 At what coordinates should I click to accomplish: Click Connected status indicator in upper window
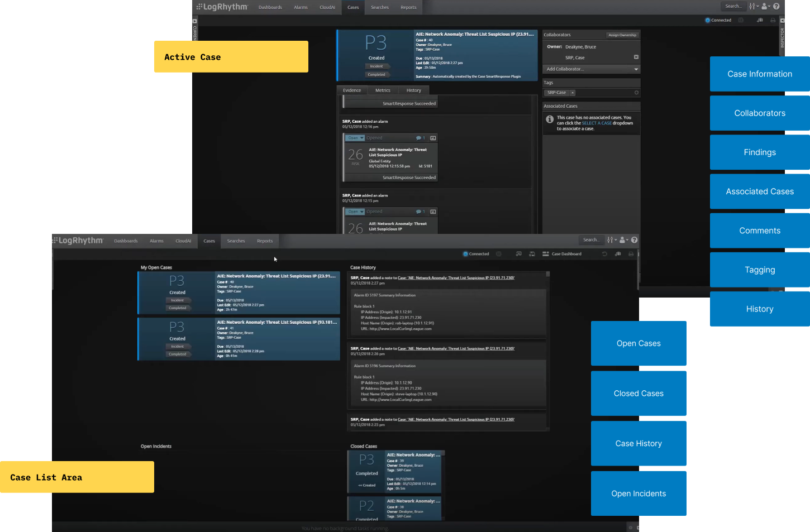(x=718, y=20)
